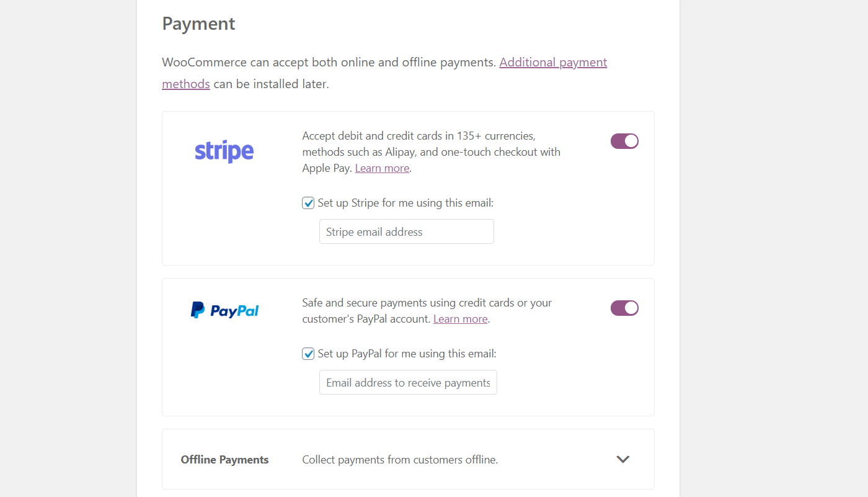Image resolution: width=868 pixels, height=497 pixels.
Task: Click the 'Email address to receive payments' field
Action: point(407,382)
